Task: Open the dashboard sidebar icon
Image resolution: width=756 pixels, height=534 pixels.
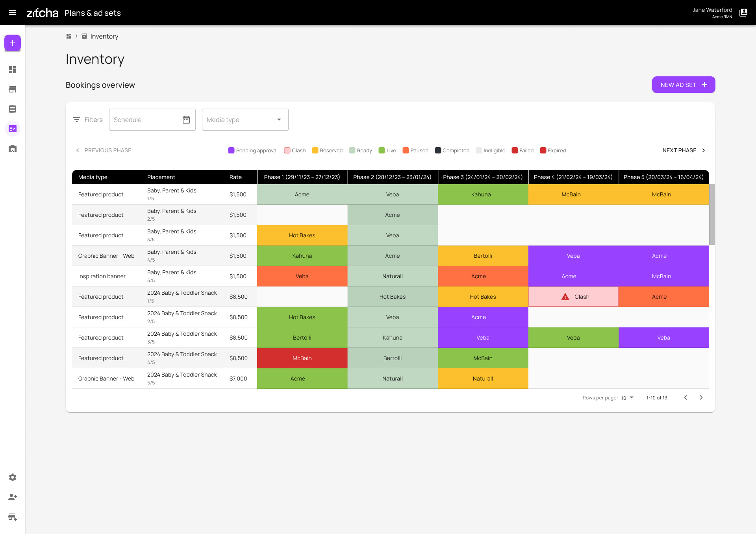Action: point(13,70)
